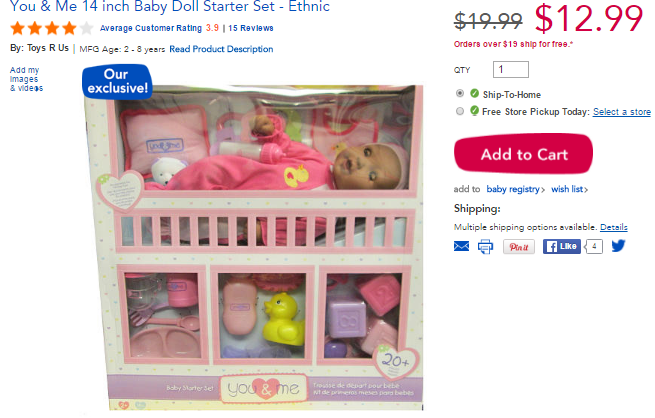
Task: Click the printer icon
Action: tap(485, 246)
